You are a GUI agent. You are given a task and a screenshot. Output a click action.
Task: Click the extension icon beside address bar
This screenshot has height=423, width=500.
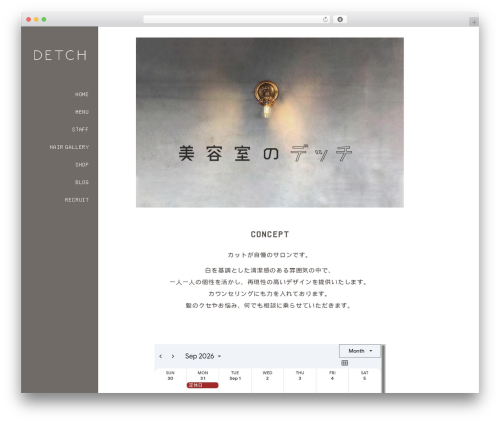(340, 19)
